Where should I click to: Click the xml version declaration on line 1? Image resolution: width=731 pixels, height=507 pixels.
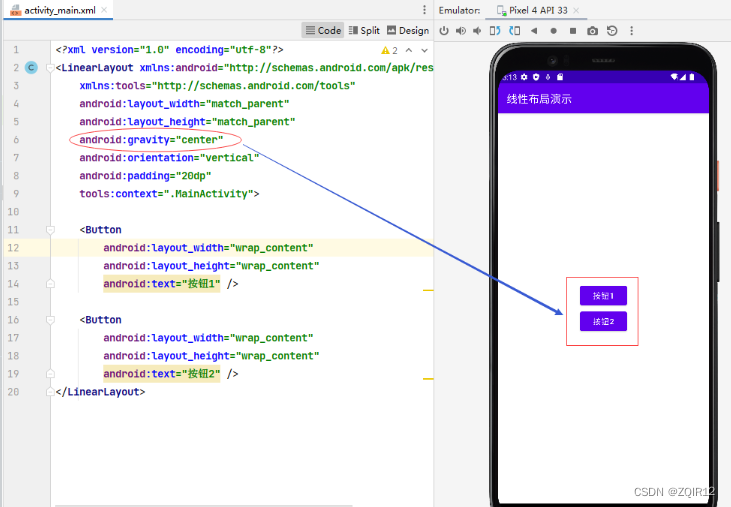click(x=169, y=50)
